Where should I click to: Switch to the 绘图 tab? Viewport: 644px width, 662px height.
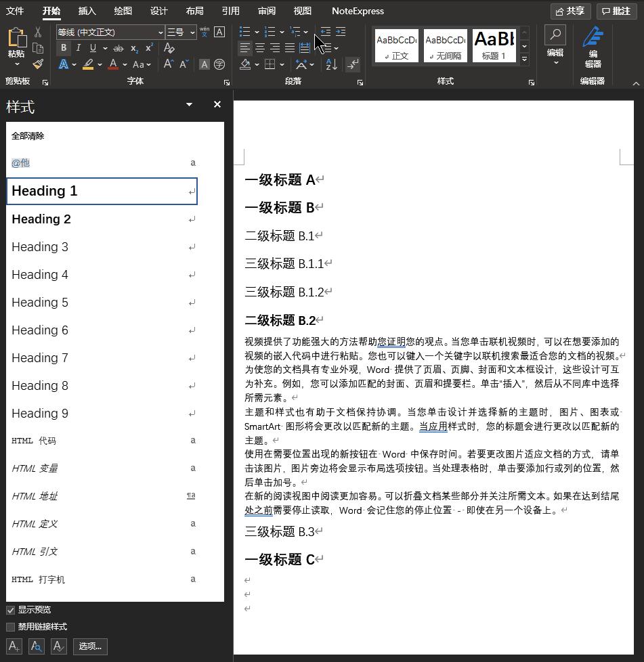point(123,11)
